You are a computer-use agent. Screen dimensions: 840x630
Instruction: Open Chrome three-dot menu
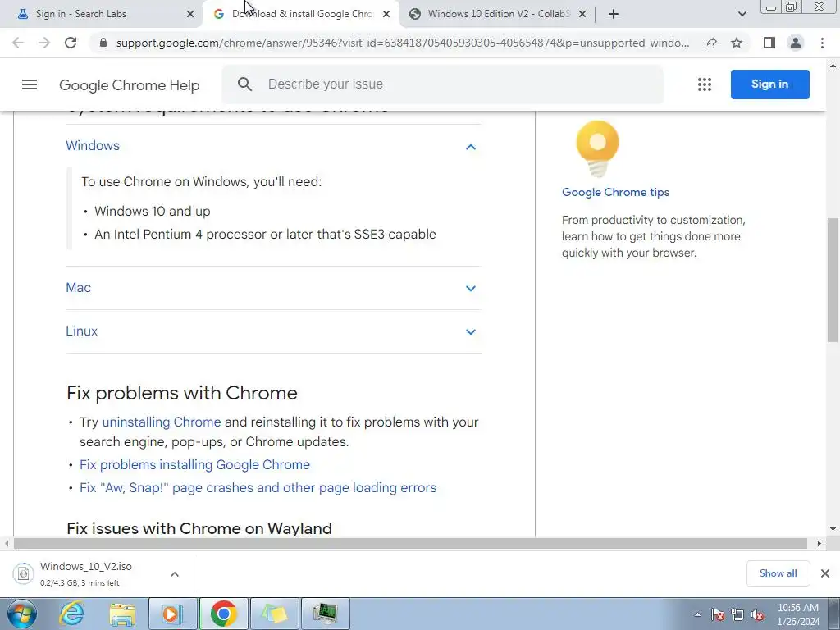point(822,43)
